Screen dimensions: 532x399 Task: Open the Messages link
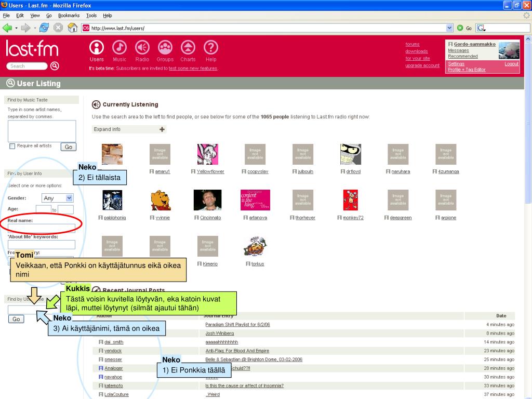[x=458, y=50]
